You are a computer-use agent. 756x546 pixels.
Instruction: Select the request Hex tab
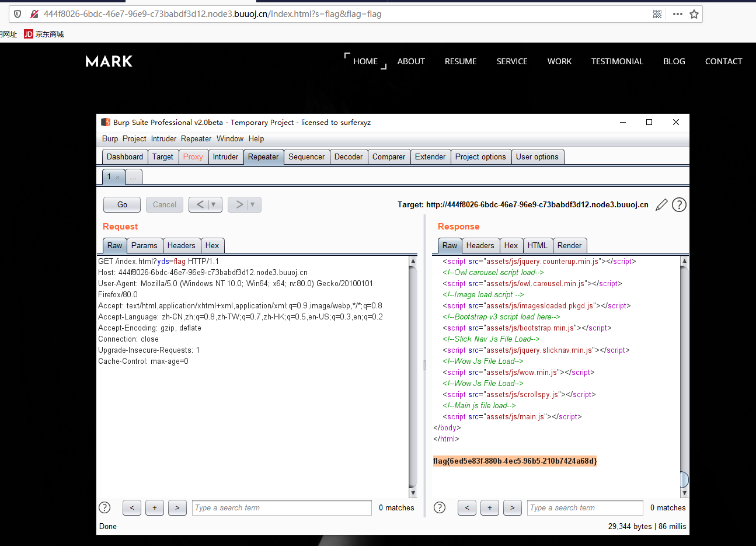tap(212, 246)
